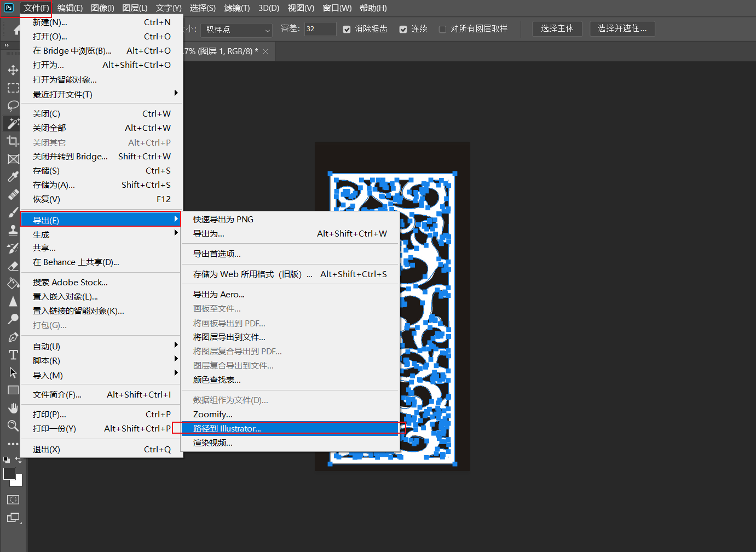The image size is (756, 552).
Task: Select the Eyedropper tool
Action: [x=13, y=177]
